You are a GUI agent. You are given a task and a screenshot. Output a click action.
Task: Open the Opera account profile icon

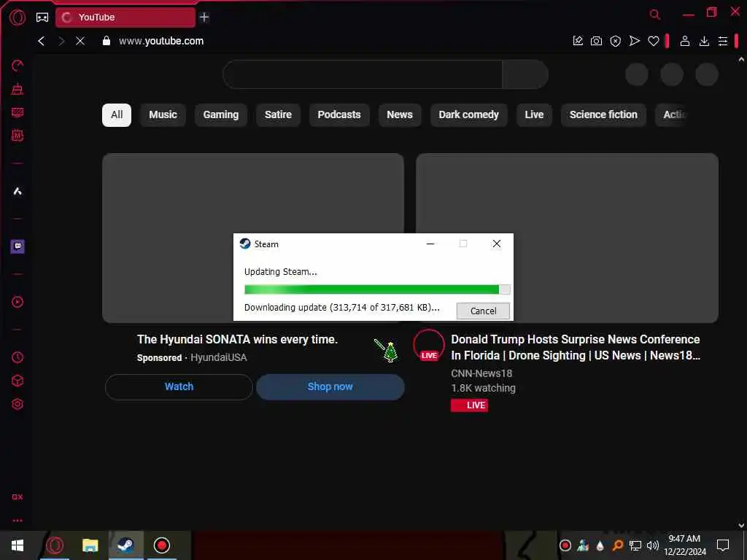685,42
